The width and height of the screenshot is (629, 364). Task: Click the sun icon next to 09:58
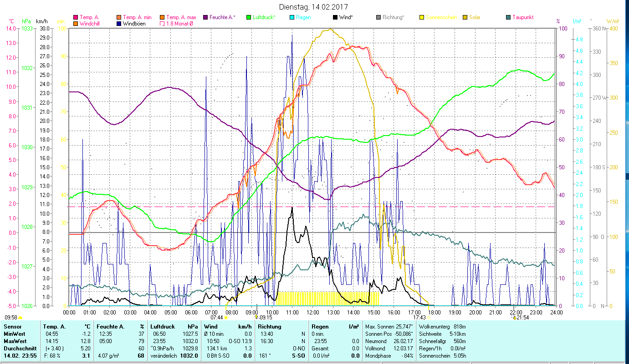(x=20, y=318)
